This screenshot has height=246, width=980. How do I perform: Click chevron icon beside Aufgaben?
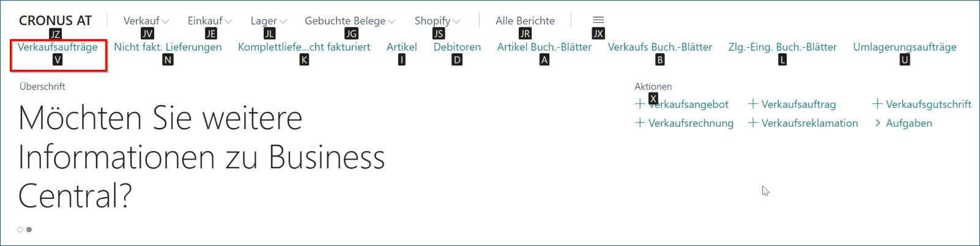pos(878,123)
